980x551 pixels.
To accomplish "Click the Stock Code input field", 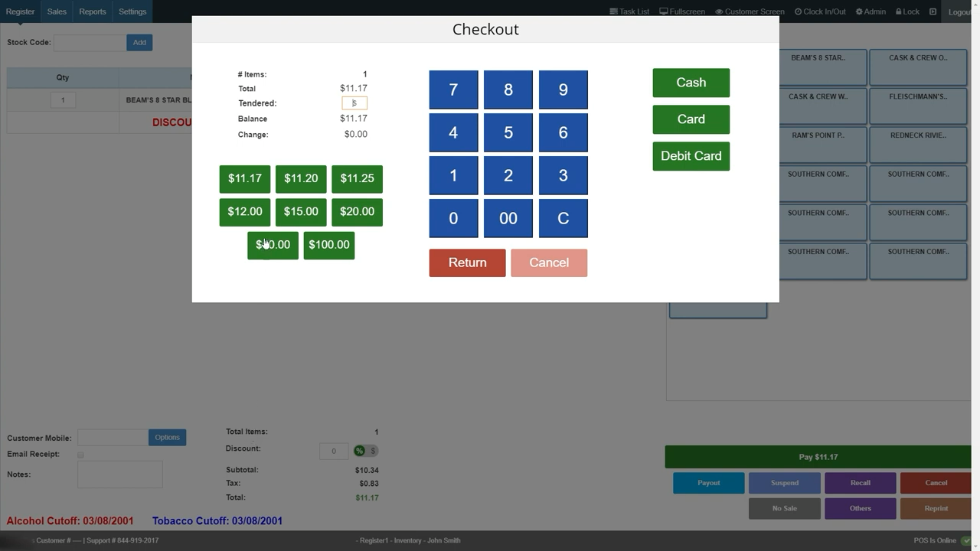I will point(90,42).
